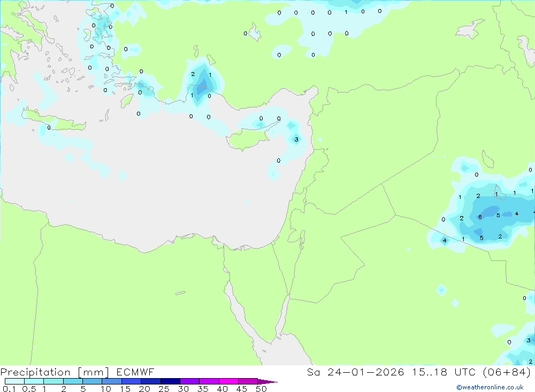Click the legend label "25"
Screen dimensions: 535x392
pyautogui.click(x=164, y=389)
